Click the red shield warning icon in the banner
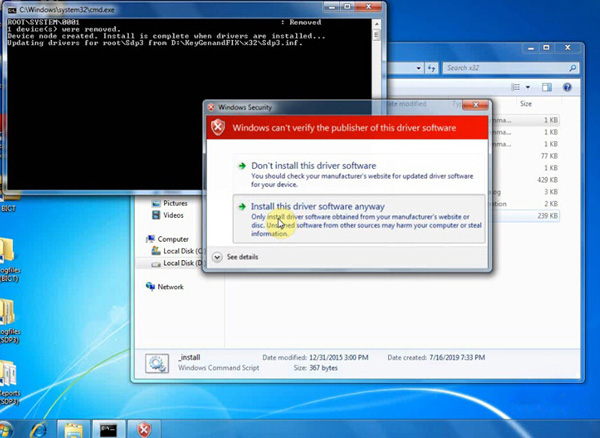The width and height of the screenshot is (600, 438). [x=218, y=127]
